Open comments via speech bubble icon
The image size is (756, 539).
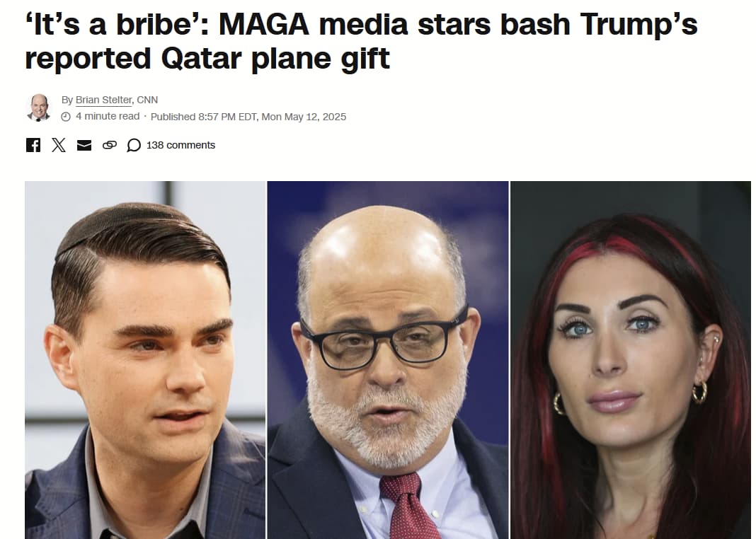click(134, 145)
